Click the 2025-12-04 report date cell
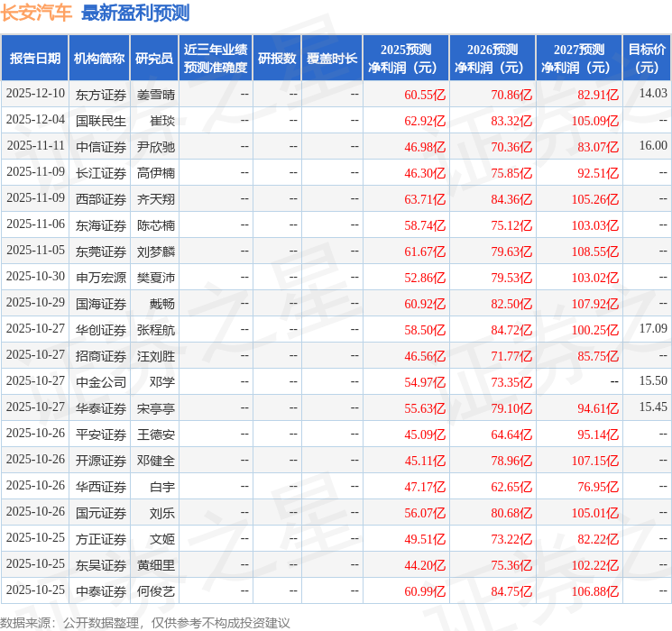672x631 pixels. point(35,120)
